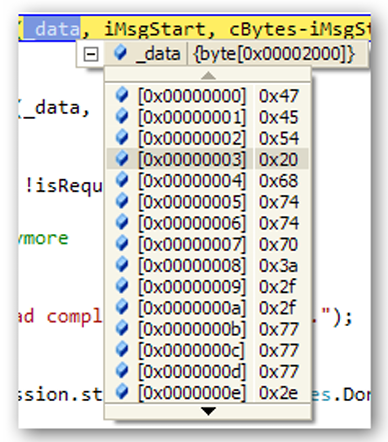Select index label [0x00000000]
Image resolution: width=388 pixels, height=442 pixels.
[192, 96]
